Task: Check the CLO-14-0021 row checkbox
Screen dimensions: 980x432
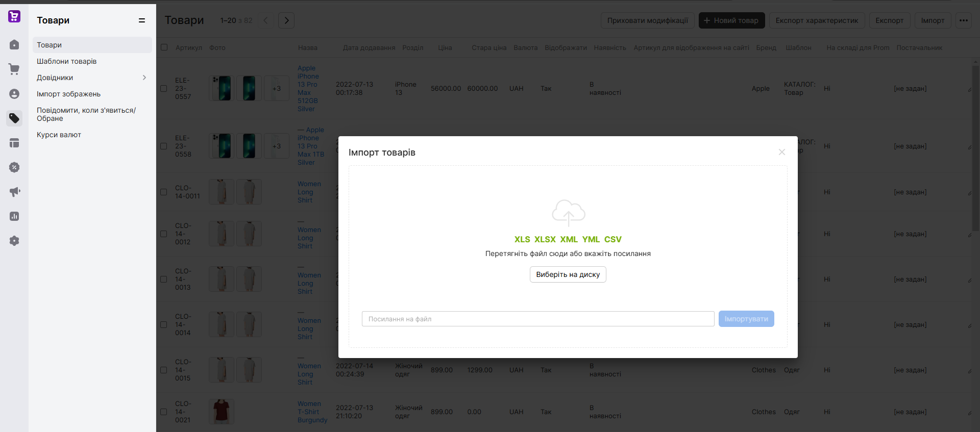Action: coord(164,412)
